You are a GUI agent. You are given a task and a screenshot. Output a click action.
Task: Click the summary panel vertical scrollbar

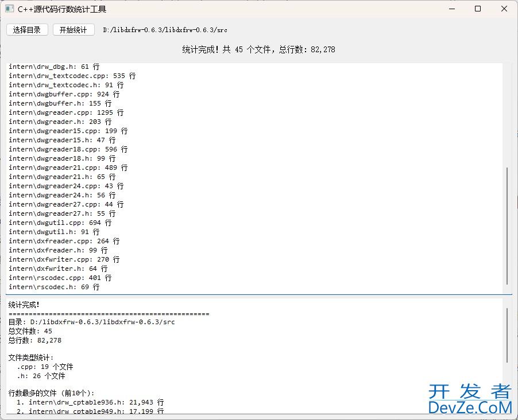coord(507,335)
